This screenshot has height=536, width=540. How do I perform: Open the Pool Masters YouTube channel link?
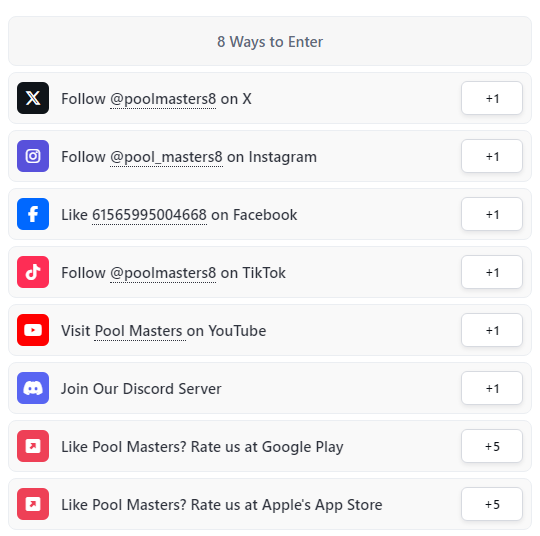(x=140, y=331)
